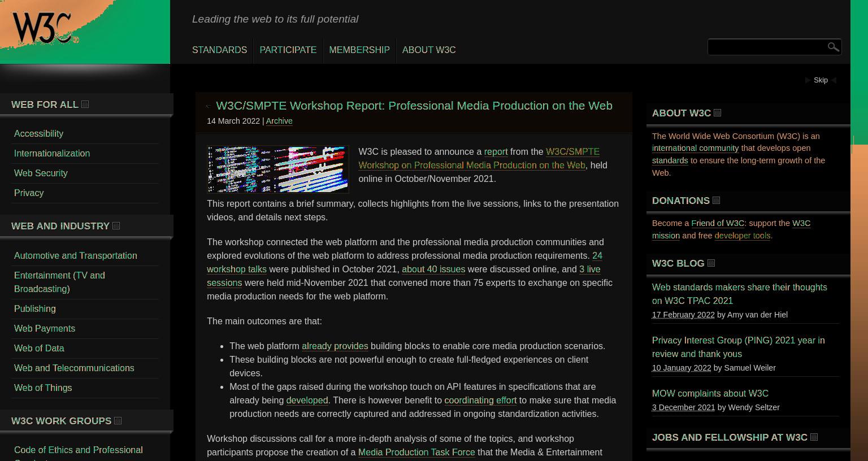Click the '3 December 2021' date
868x461 pixels.
683,407
